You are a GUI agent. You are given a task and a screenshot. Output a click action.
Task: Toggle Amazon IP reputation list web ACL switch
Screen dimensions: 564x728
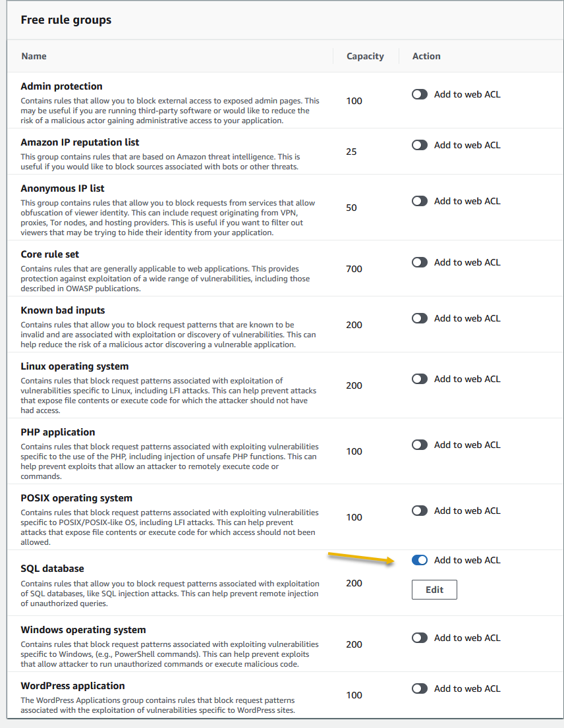pos(420,145)
